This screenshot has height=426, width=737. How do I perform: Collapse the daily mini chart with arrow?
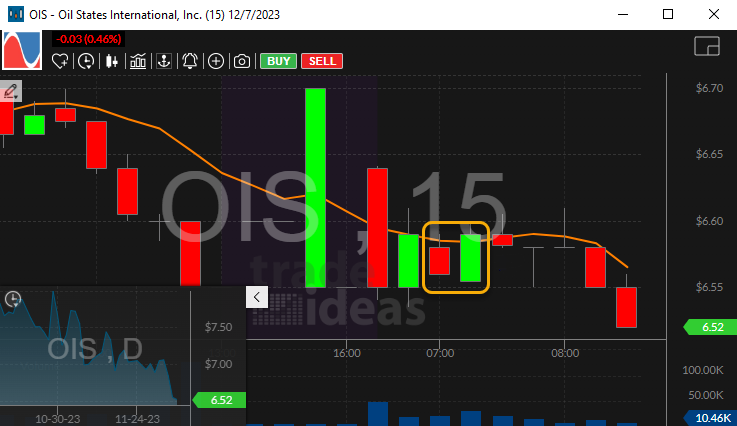pyautogui.click(x=257, y=297)
